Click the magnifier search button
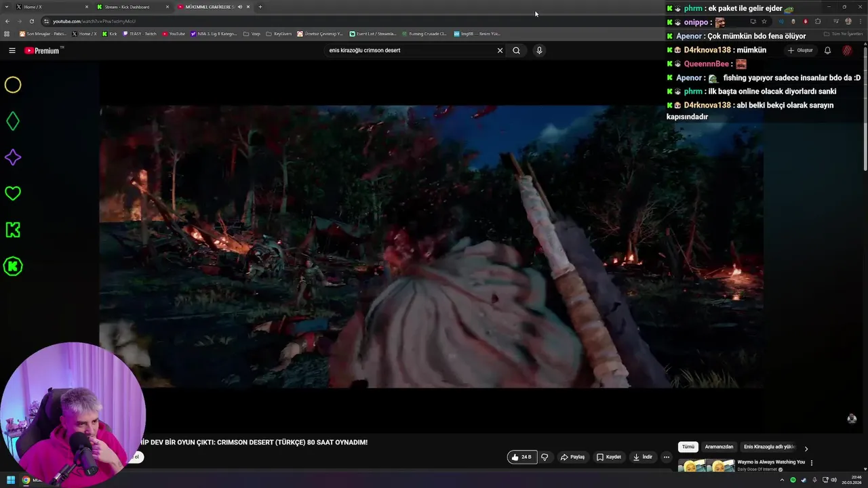Viewport: 868px width, 488px height. click(x=516, y=50)
